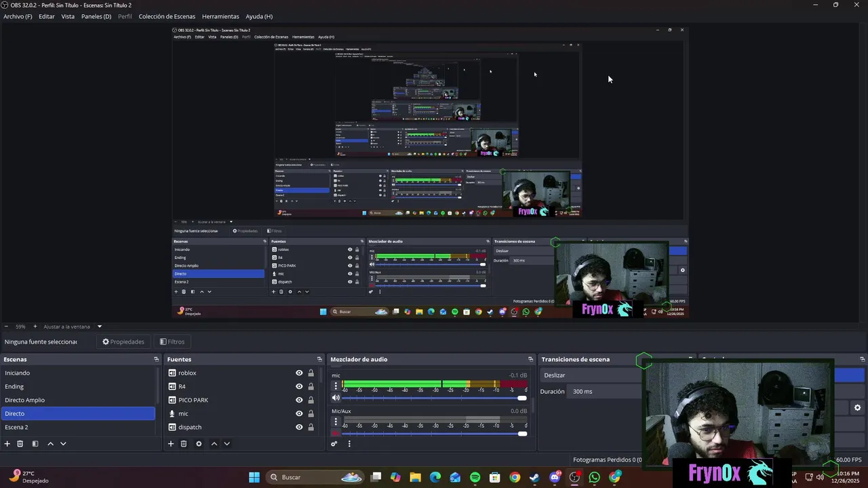
Task: Toggle visibility of the mic source
Action: tap(299, 413)
